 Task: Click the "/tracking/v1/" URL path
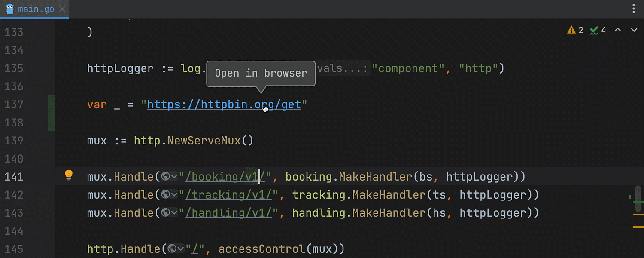[228, 195]
